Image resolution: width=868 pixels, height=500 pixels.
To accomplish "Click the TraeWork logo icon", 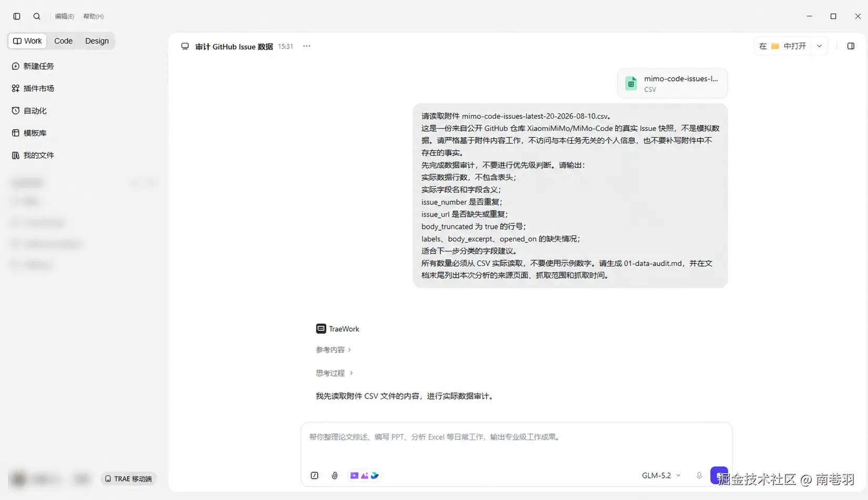I will (x=321, y=329).
